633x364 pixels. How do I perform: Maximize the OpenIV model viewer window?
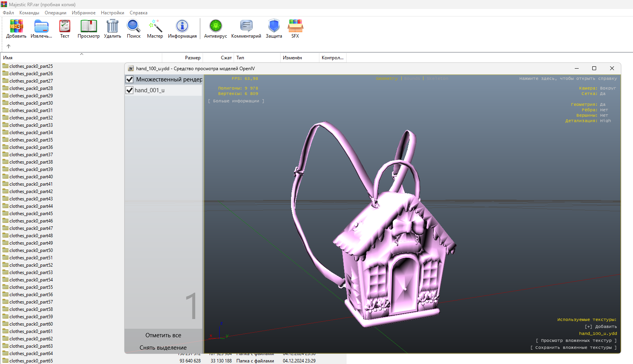coord(594,68)
